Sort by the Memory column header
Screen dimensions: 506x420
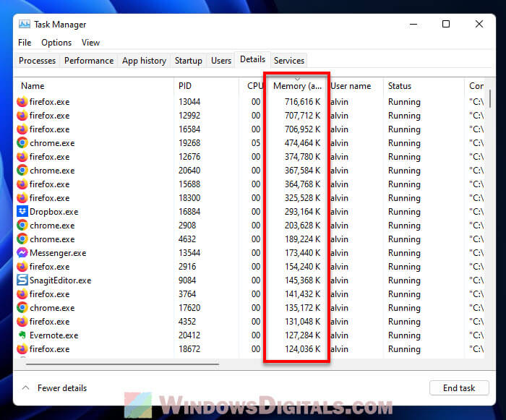pos(297,86)
